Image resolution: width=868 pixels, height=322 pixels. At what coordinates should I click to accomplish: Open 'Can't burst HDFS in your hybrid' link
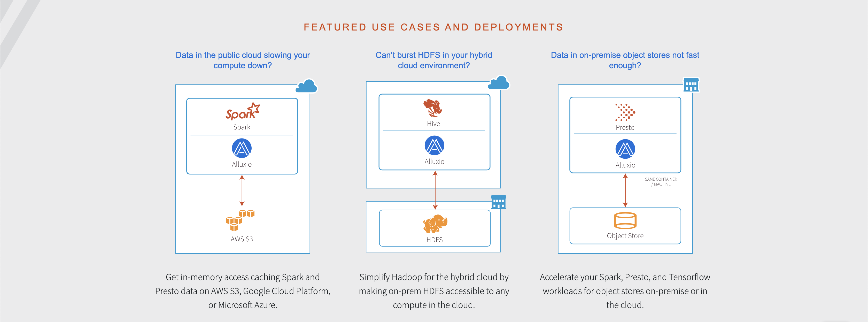tap(434, 60)
